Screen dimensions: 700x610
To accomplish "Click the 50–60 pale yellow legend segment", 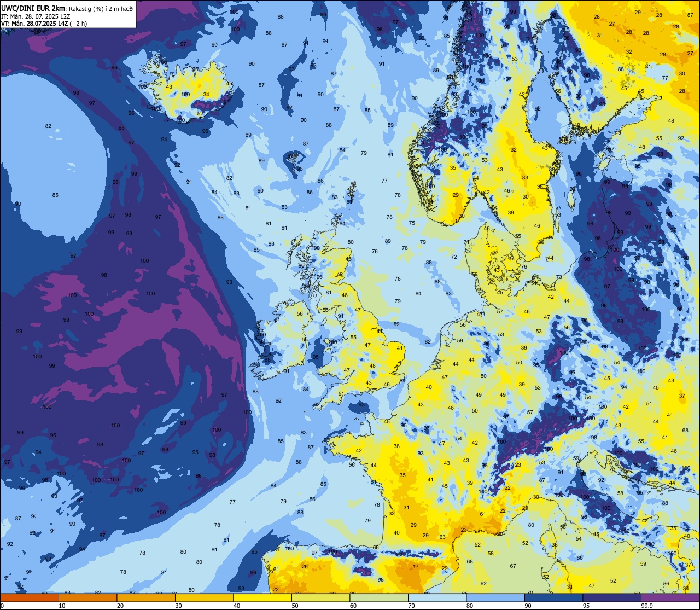I will pyautogui.click(x=320, y=597).
